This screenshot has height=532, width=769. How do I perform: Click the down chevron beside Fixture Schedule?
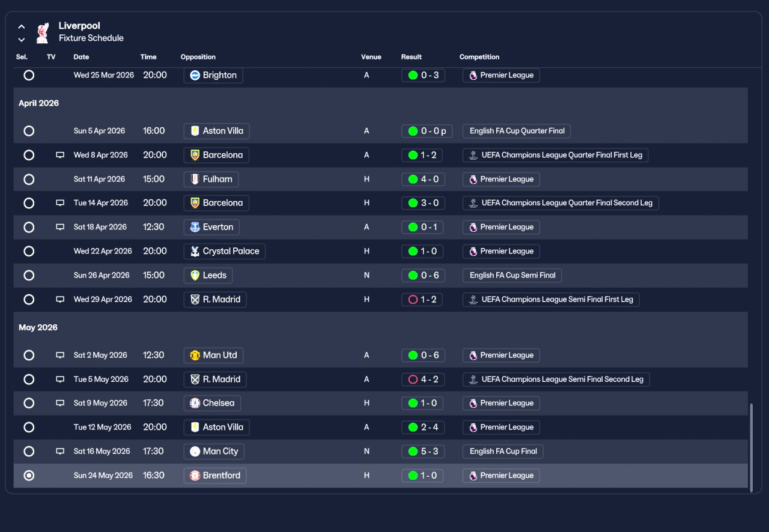22,40
